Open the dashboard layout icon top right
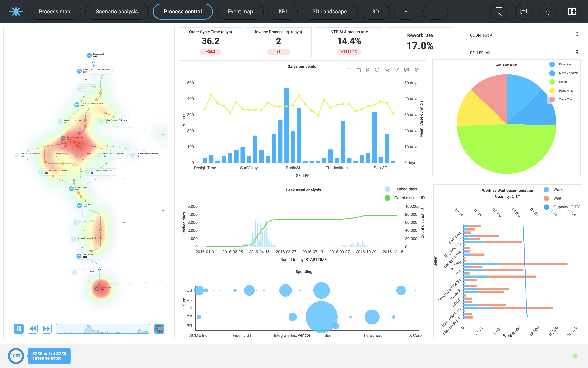This screenshot has width=588, height=368. pos(572,11)
